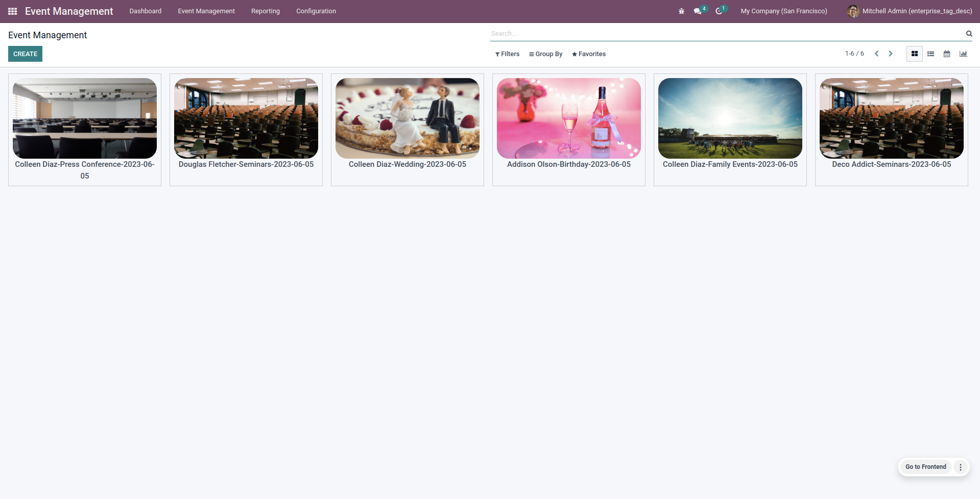Viewport: 980px width, 499px height.
Task: Open Douglas Fletcher Seminars event image
Action: coord(246,118)
